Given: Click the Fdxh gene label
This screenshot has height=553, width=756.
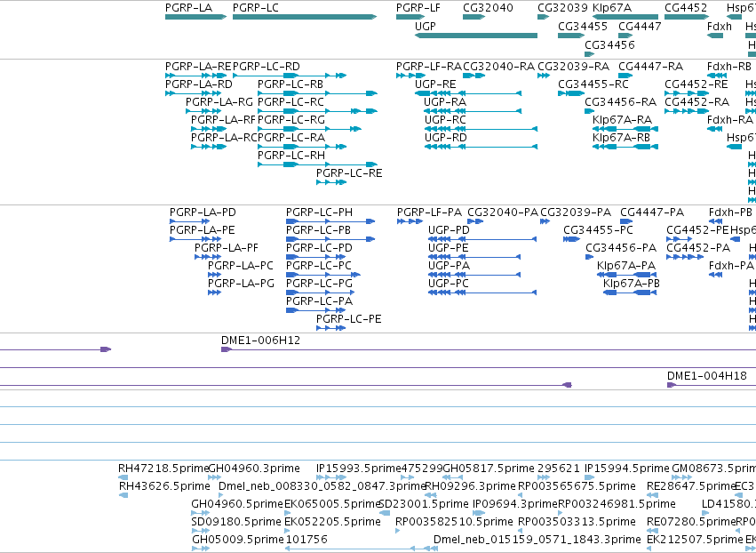Looking at the screenshot, I should tap(720, 26).
